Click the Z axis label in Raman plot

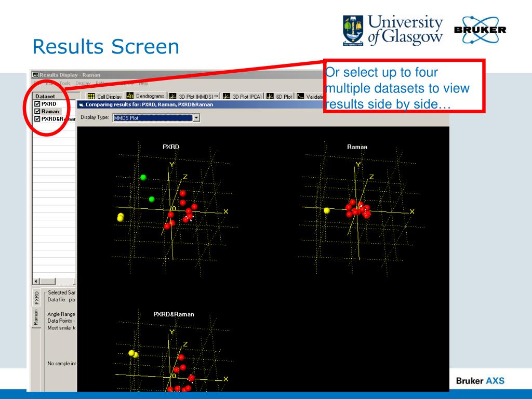click(x=371, y=177)
